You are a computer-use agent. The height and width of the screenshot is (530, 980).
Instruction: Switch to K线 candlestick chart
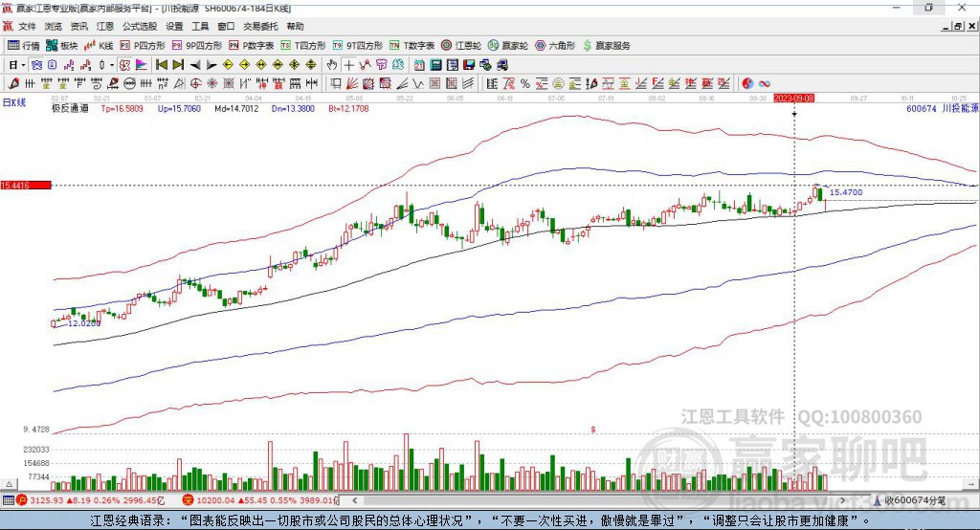pyautogui.click(x=99, y=46)
